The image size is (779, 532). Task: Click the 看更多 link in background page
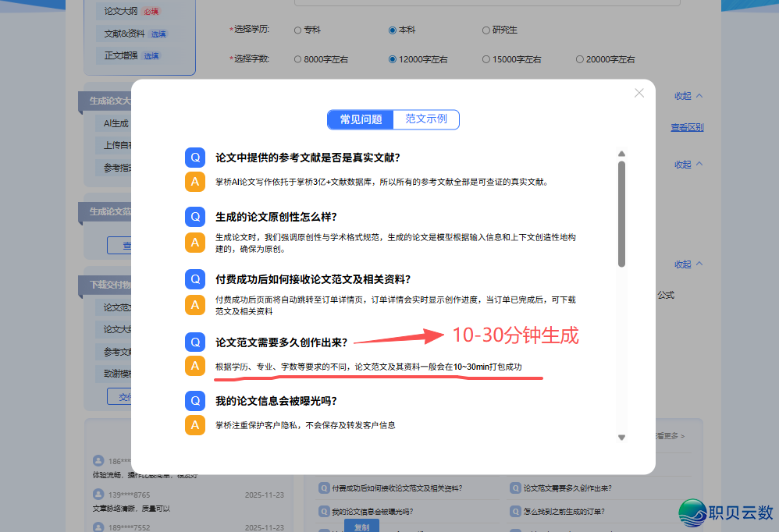click(x=670, y=436)
